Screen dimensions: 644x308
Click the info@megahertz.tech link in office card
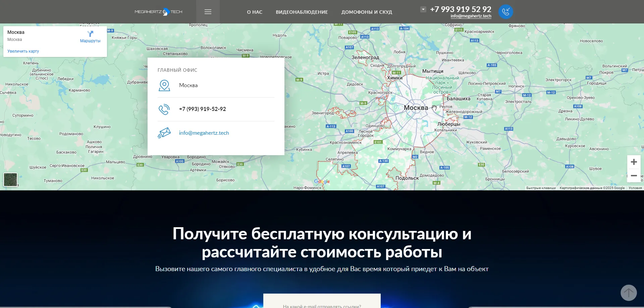[x=204, y=133]
